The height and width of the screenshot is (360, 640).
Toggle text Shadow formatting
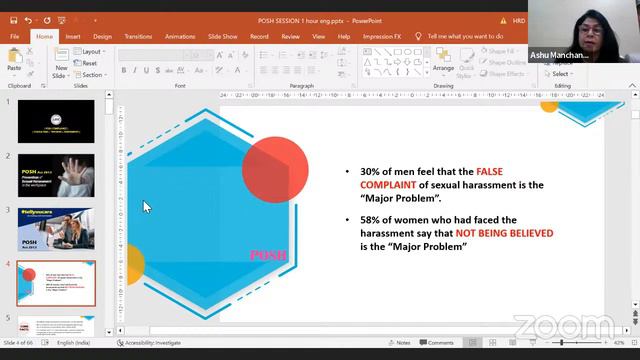158,70
